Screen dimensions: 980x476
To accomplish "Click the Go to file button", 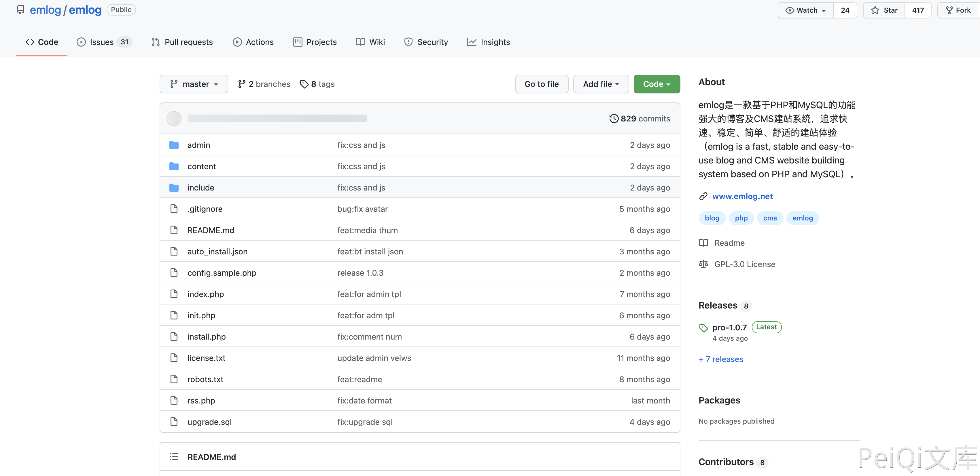I will pyautogui.click(x=541, y=84).
